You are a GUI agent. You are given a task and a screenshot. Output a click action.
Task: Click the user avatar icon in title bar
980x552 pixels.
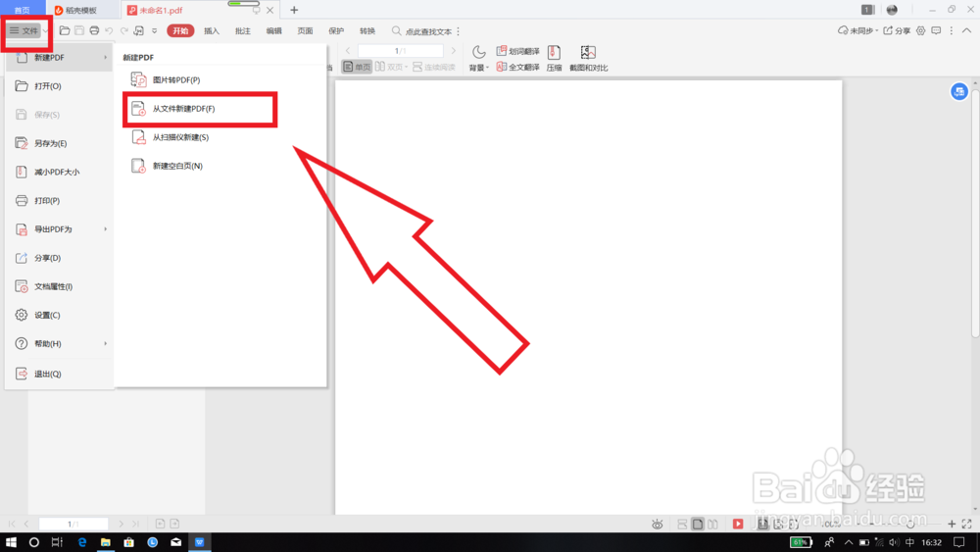click(x=892, y=10)
